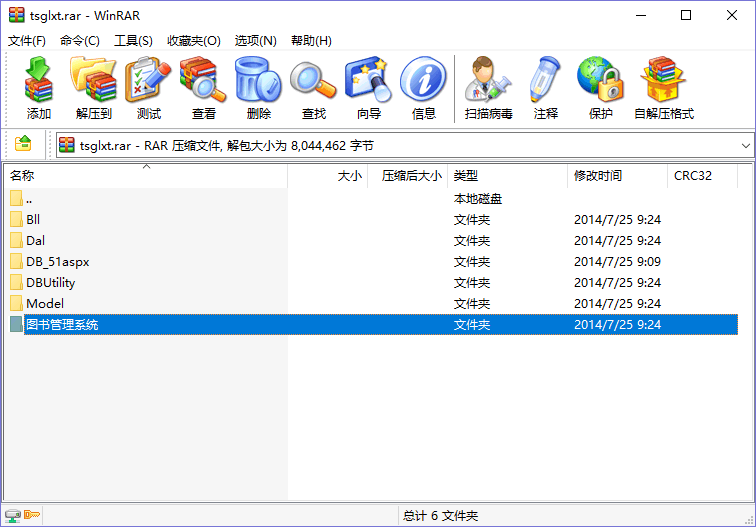The height and width of the screenshot is (527, 756).
Task: Click the Dal folder icon
Action: point(16,241)
